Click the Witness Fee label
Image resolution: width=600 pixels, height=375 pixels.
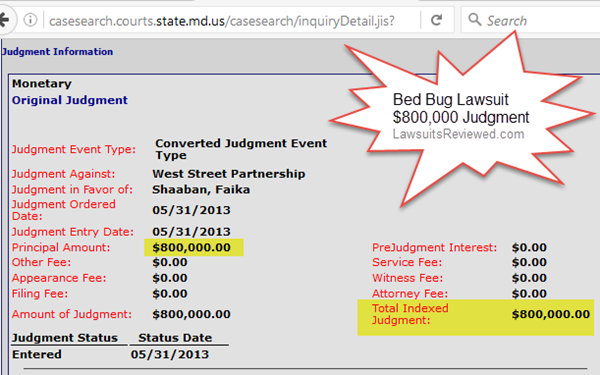pos(407,278)
